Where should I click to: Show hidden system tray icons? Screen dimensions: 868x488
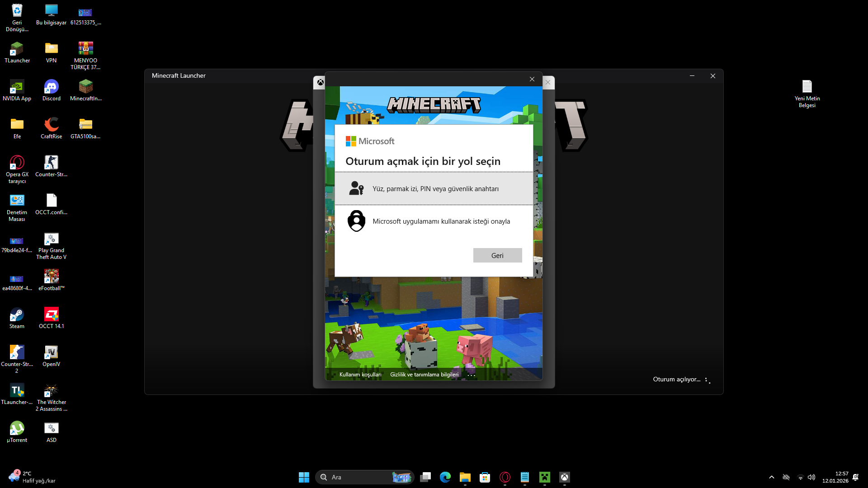(772, 477)
